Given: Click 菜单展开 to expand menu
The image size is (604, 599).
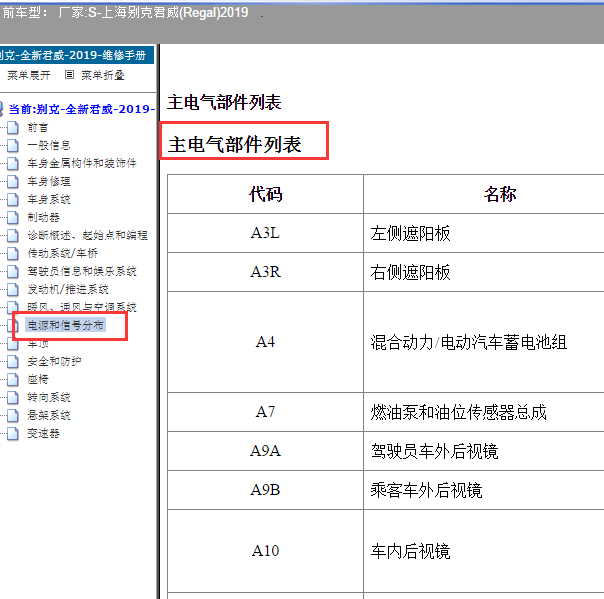Looking at the screenshot, I should (x=29, y=75).
